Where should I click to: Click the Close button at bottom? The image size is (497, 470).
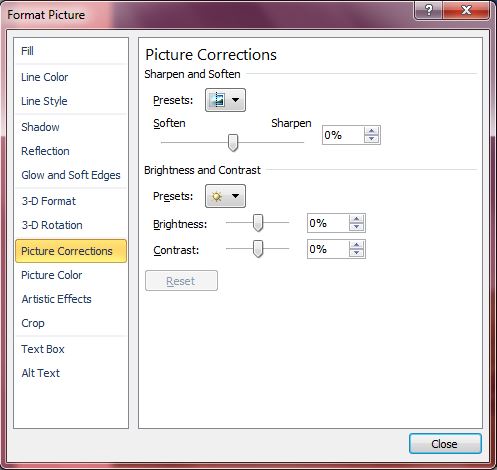(445, 444)
